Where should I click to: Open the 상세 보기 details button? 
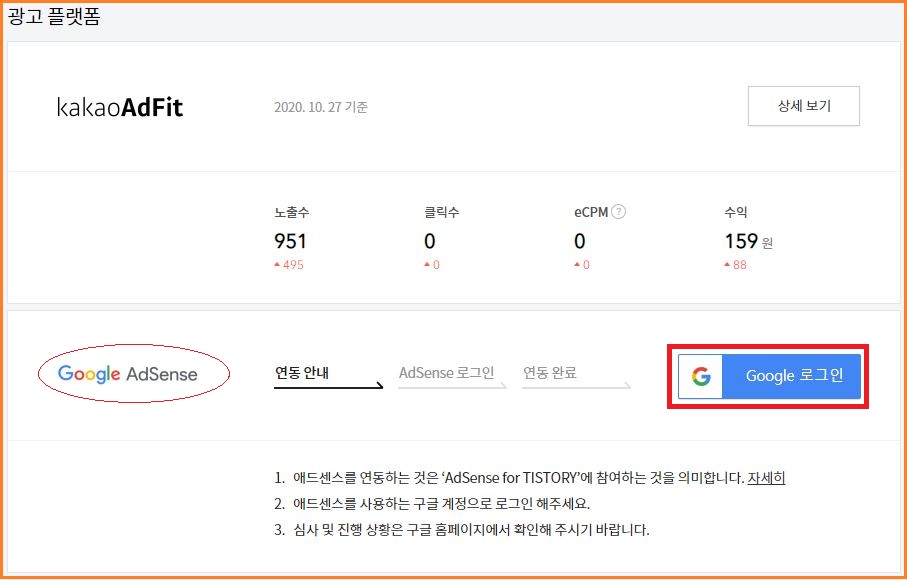click(x=803, y=106)
